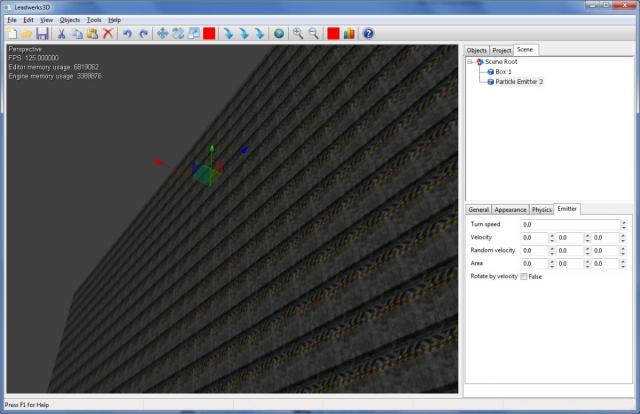Collapse the Scene Root tree node
The image size is (640, 414).
click(472, 61)
